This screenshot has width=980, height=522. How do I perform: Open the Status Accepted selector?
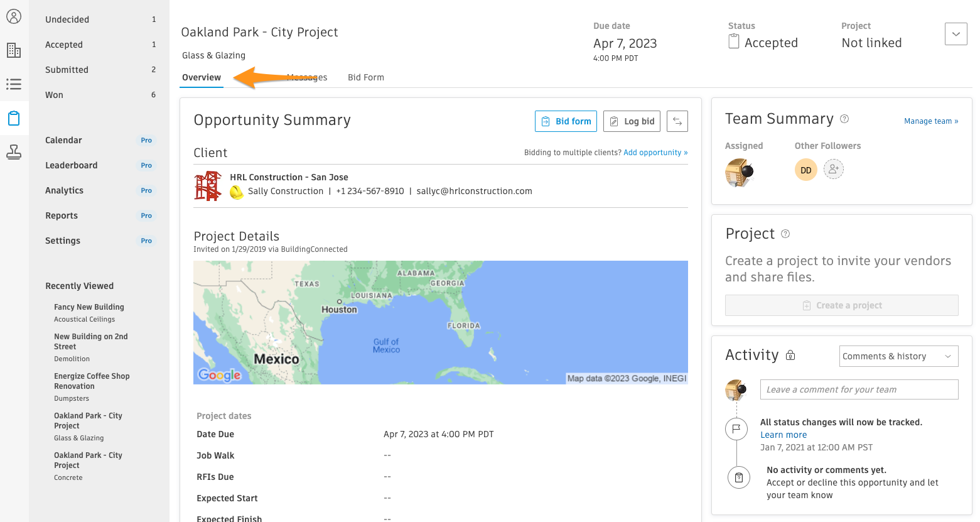pos(763,43)
